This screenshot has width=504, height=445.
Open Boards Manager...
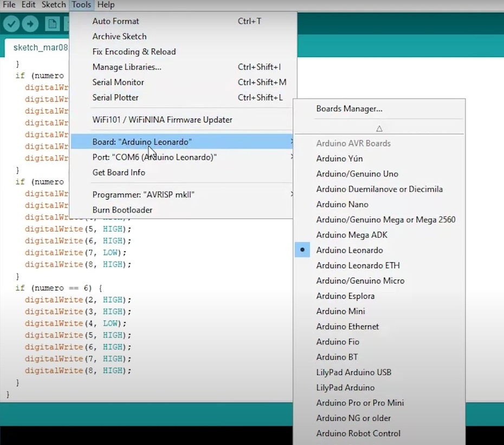point(349,109)
